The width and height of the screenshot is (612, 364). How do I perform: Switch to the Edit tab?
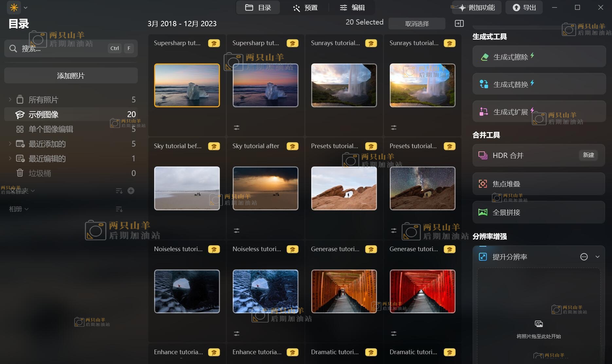coord(352,8)
